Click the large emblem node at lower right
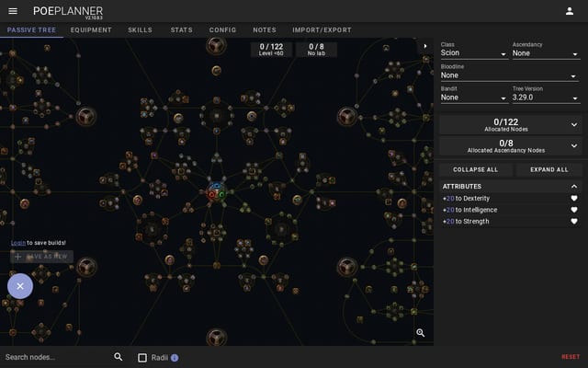The image size is (588, 368). point(347,267)
